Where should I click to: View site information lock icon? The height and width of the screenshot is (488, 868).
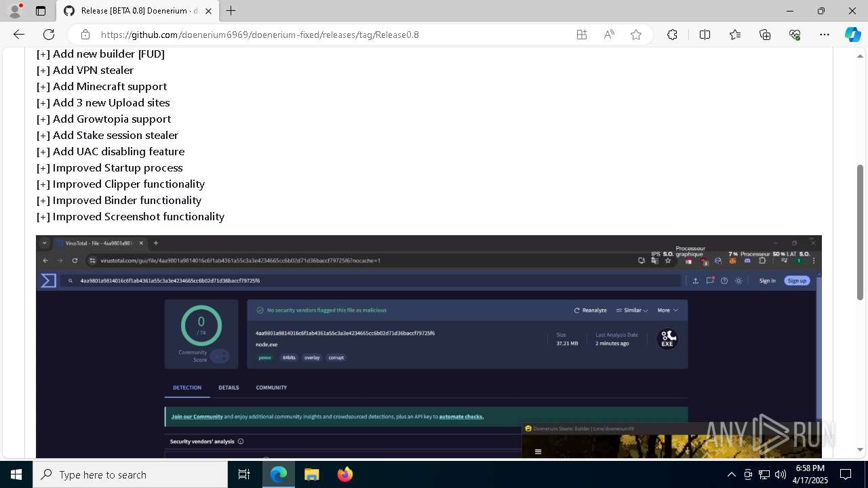85,35
